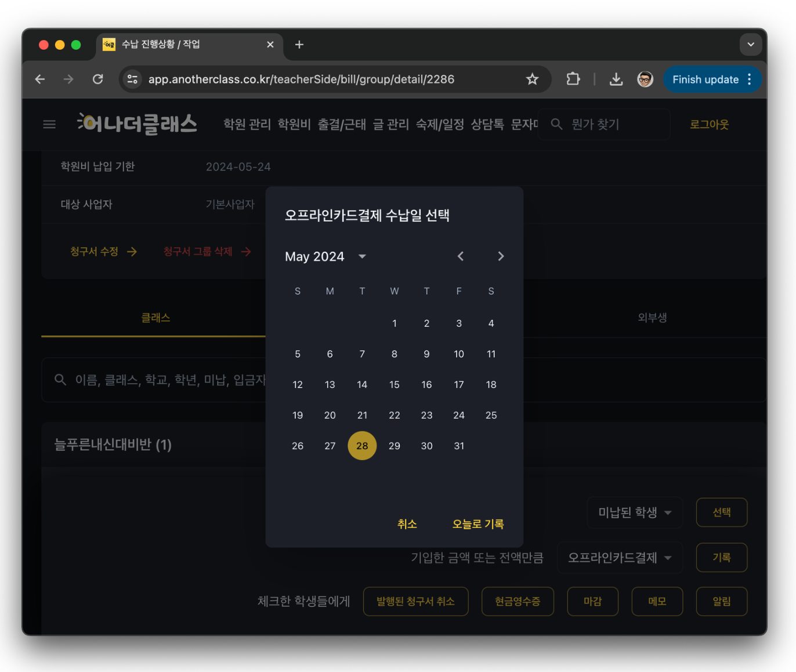Screen dimensions: 796x672
Task: Open a new browser tab
Action: click(x=299, y=45)
